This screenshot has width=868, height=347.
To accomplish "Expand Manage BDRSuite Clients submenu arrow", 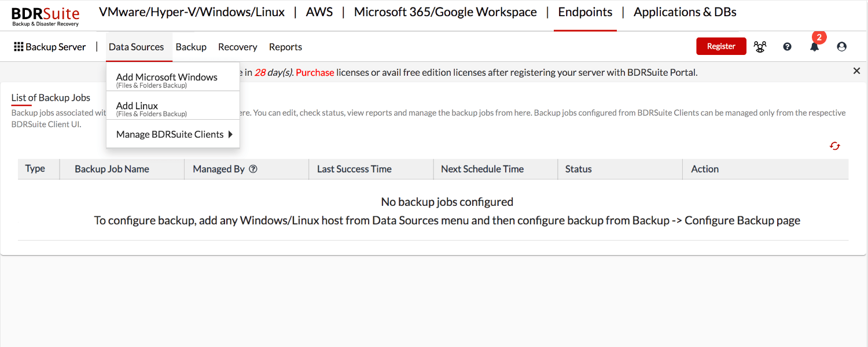I will pyautogui.click(x=230, y=134).
